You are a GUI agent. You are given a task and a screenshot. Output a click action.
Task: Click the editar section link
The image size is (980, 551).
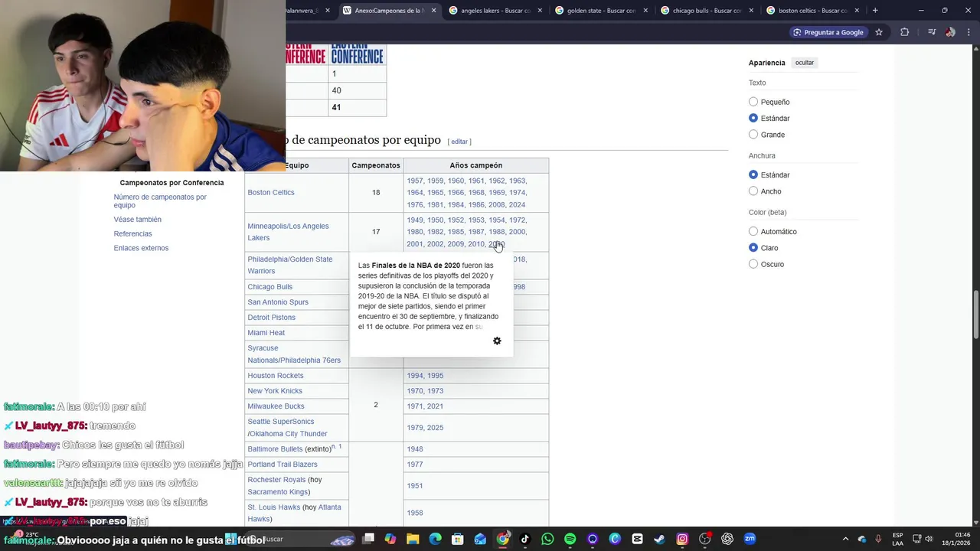tap(459, 142)
